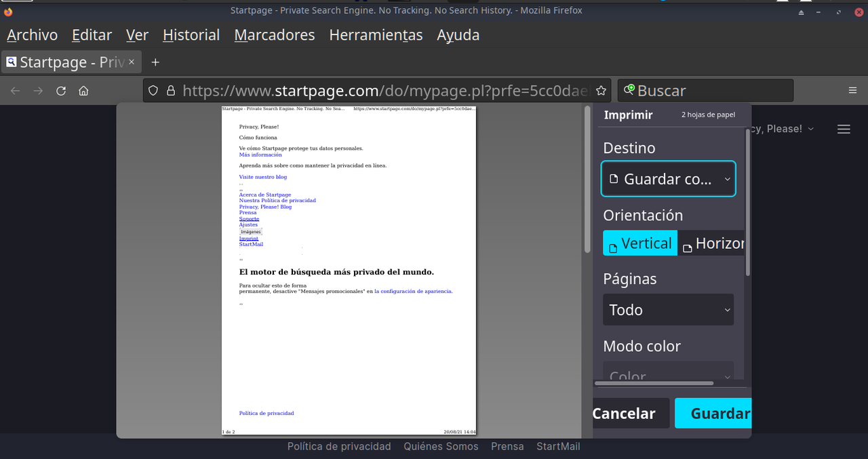Screen dimensions: 868x459
Task: Close the Startpage tab
Action: coord(132,62)
